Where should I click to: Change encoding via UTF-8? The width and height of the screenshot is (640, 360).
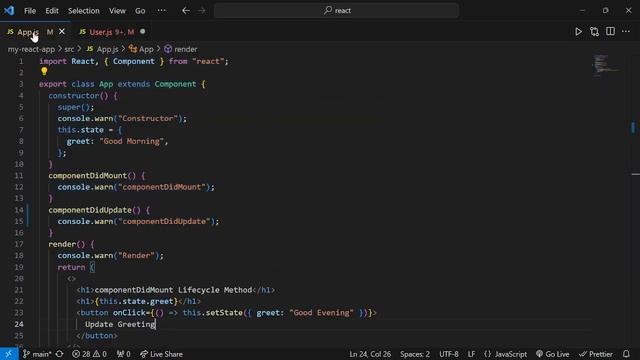click(449, 354)
